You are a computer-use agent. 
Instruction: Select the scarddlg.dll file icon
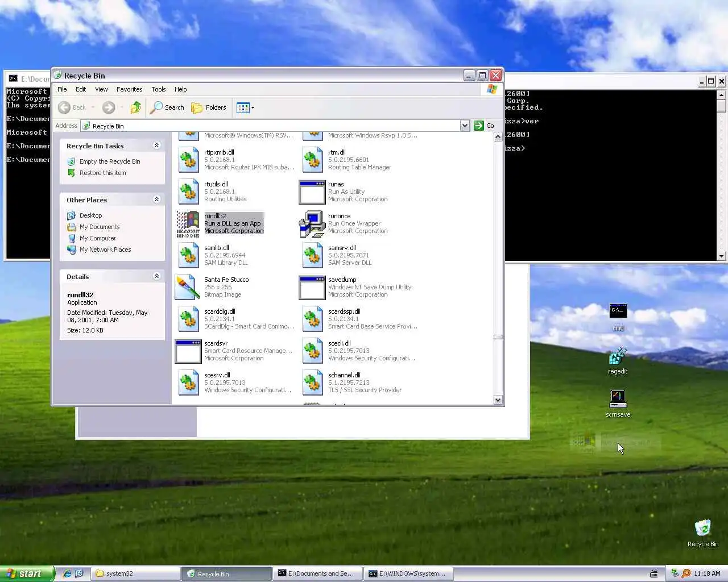pyautogui.click(x=188, y=319)
